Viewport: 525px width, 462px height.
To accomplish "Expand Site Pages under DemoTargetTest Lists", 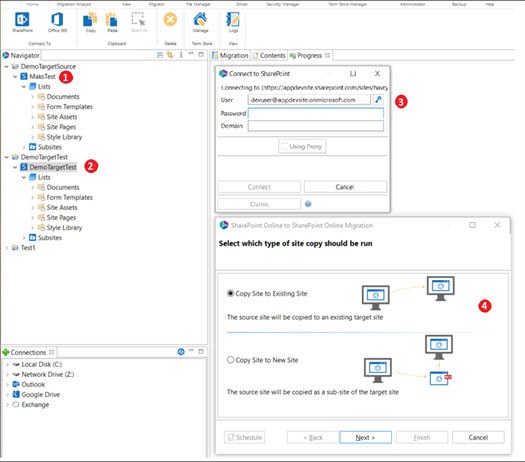I will point(32,217).
